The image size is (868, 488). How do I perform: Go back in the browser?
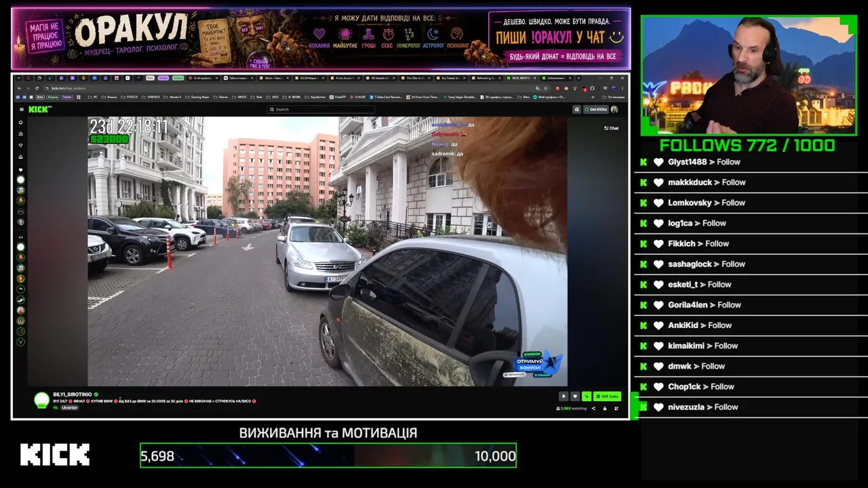point(20,88)
